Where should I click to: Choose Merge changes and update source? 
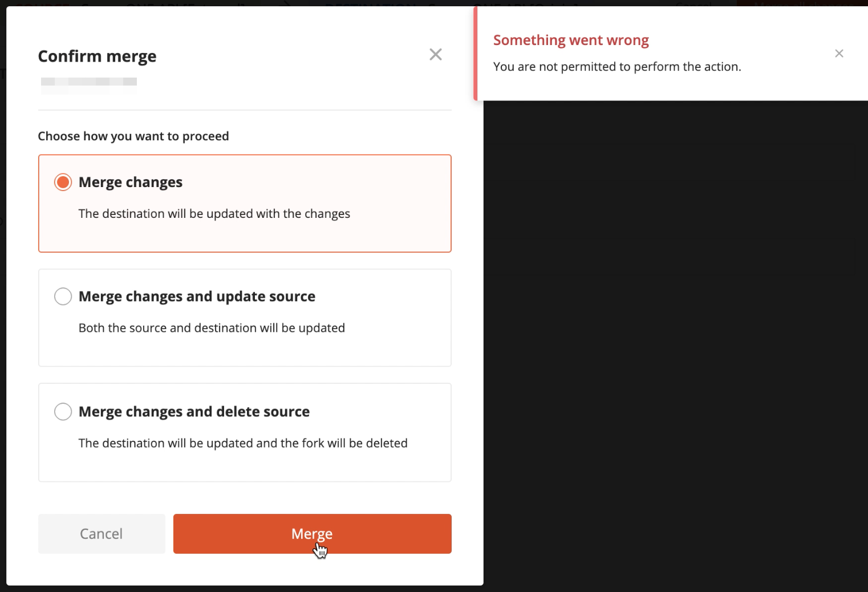(x=63, y=296)
